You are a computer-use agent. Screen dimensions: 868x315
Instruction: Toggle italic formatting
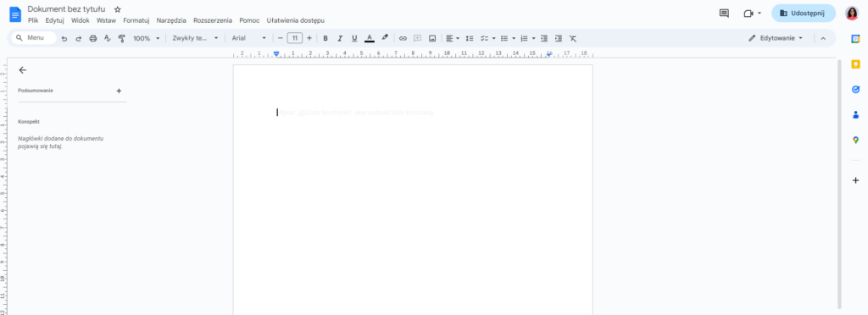click(340, 38)
